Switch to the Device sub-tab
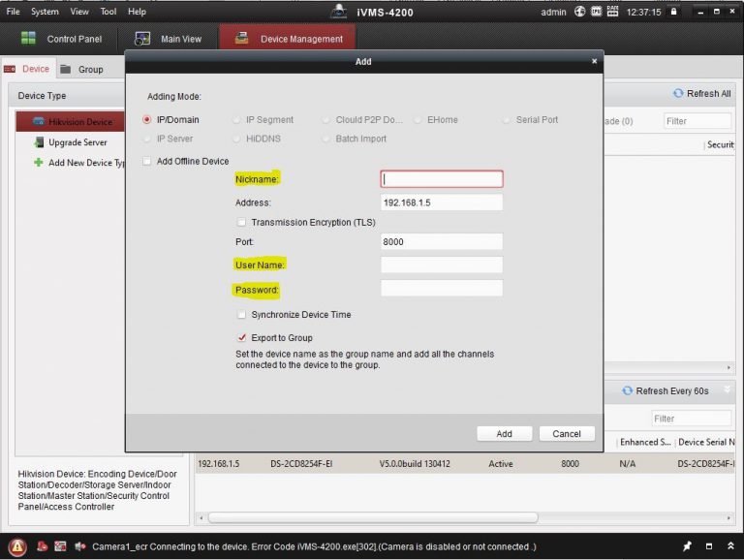744x560 pixels. (27, 69)
